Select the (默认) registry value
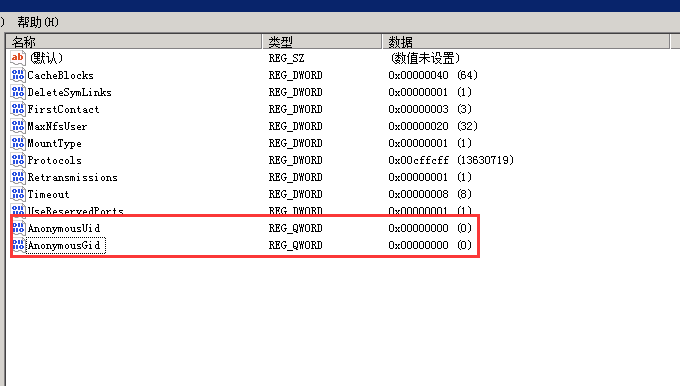Viewport: 680px width, 386px height. (46, 58)
